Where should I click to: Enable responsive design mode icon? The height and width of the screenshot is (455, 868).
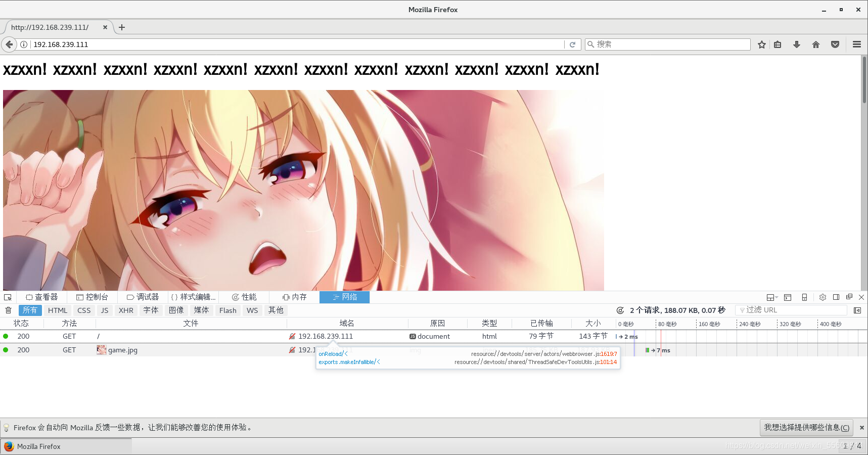[804, 297]
